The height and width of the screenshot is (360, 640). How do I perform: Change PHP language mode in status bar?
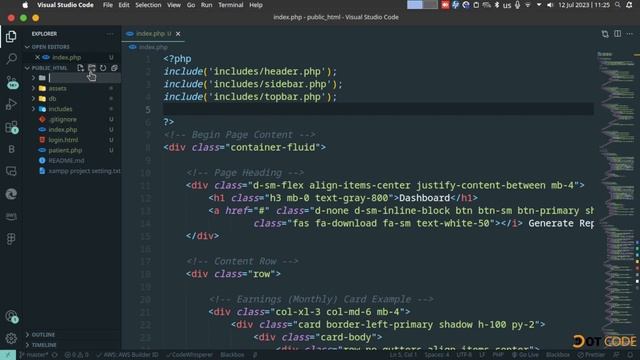pyautogui.click(x=498, y=355)
